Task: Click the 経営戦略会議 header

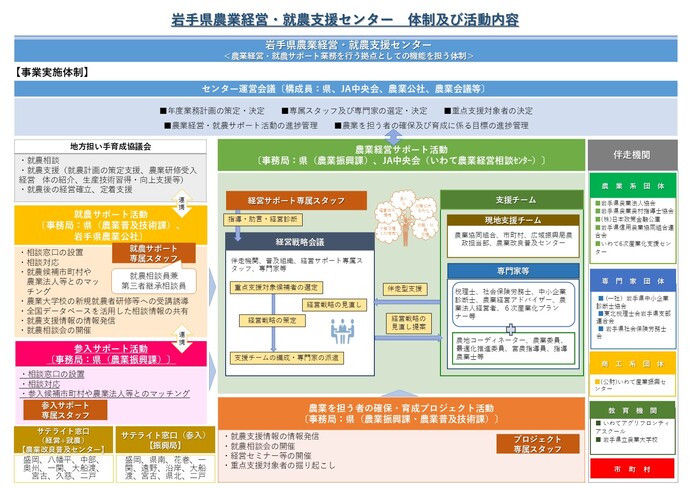Action: click(x=300, y=242)
